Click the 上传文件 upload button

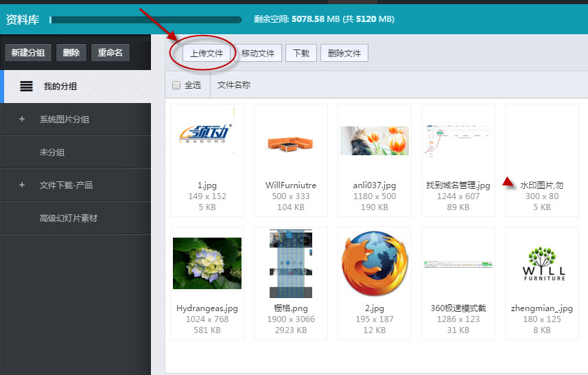207,54
